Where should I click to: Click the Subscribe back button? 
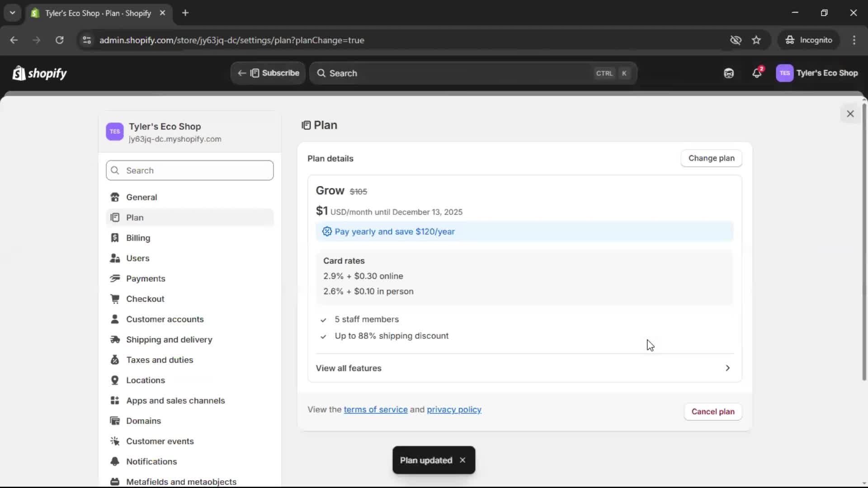point(268,73)
